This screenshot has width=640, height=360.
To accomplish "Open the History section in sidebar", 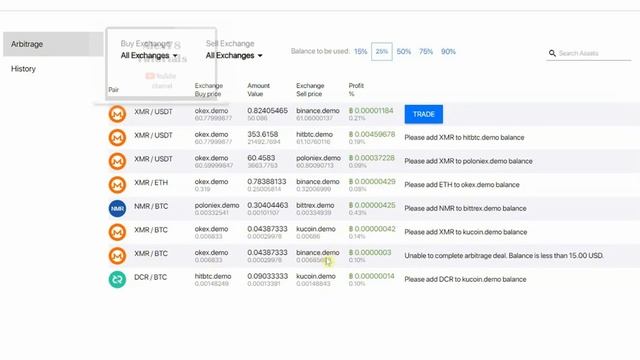I will pos(23,69).
